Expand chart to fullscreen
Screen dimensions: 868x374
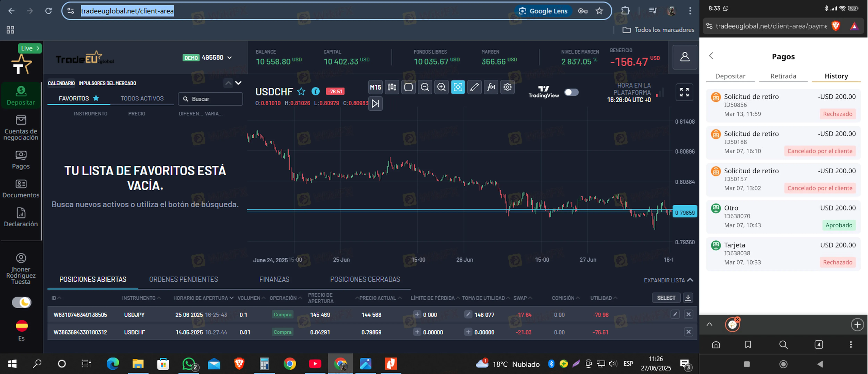tap(684, 92)
